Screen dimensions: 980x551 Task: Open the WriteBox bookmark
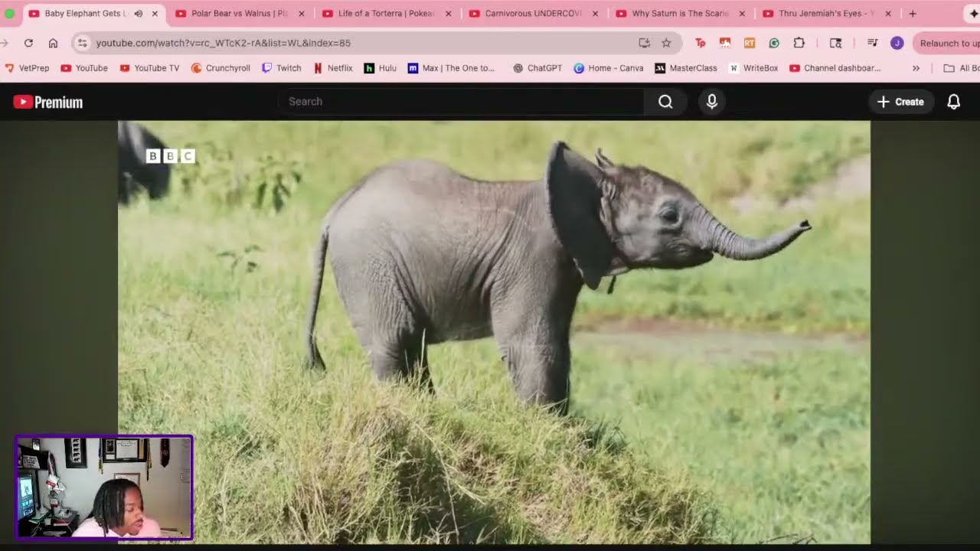click(753, 68)
